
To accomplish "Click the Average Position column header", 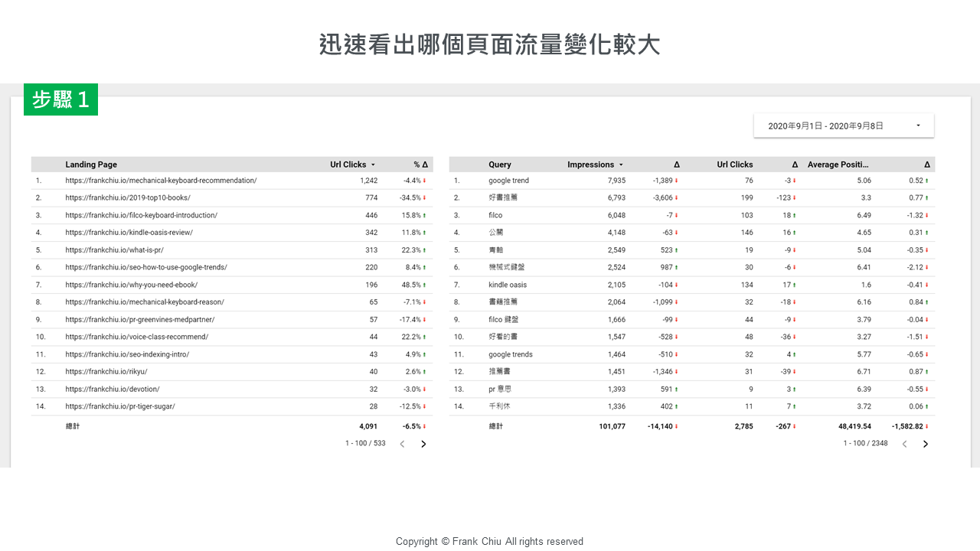I will click(x=838, y=165).
